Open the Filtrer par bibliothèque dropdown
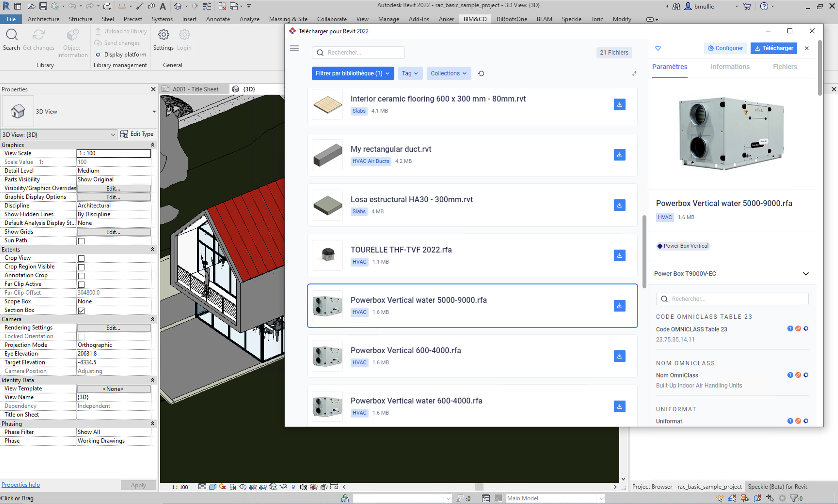838x504 pixels. click(353, 73)
